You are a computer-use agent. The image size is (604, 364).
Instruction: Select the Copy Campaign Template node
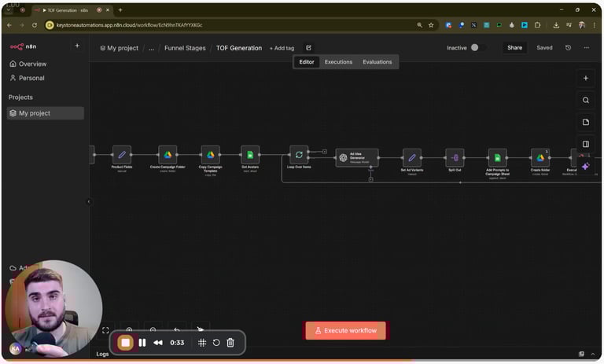pos(210,155)
